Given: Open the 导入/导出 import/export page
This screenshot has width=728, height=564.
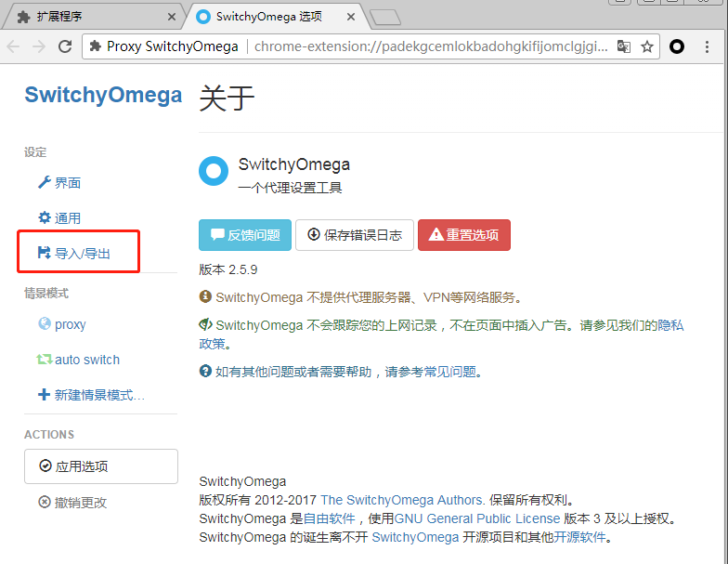Looking at the screenshot, I should tap(74, 253).
